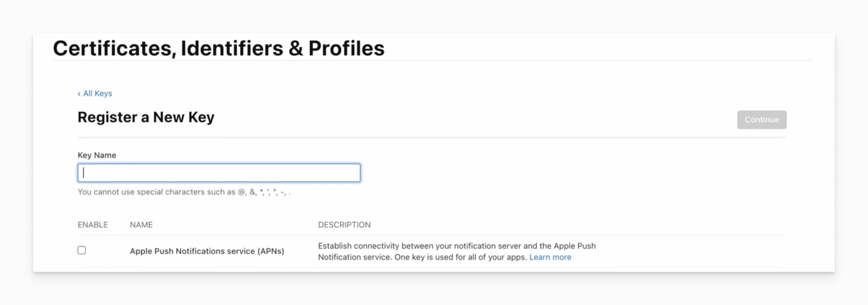868x305 pixels.
Task: Click the Certificates, Identifiers & Profiles title
Action: [218, 48]
